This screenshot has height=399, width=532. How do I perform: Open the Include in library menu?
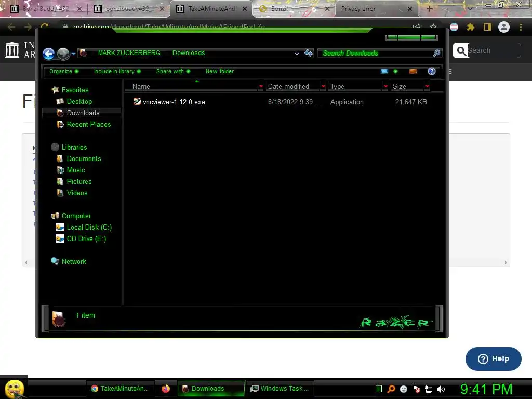117,71
